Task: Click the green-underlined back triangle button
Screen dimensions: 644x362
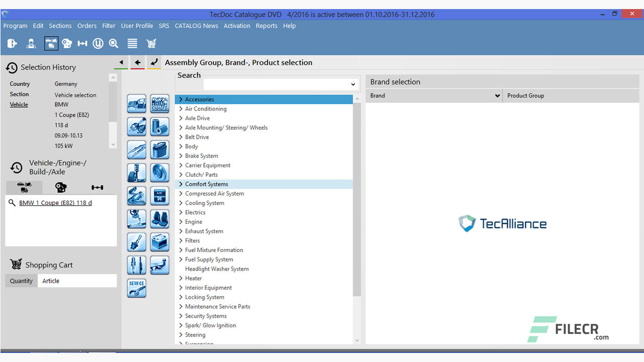Action: coord(121,63)
